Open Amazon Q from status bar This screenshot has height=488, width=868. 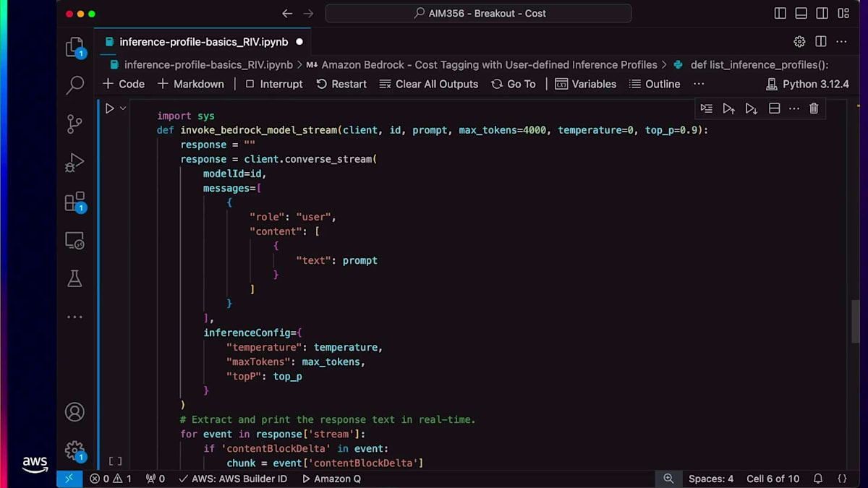pyautogui.click(x=331, y=479)
